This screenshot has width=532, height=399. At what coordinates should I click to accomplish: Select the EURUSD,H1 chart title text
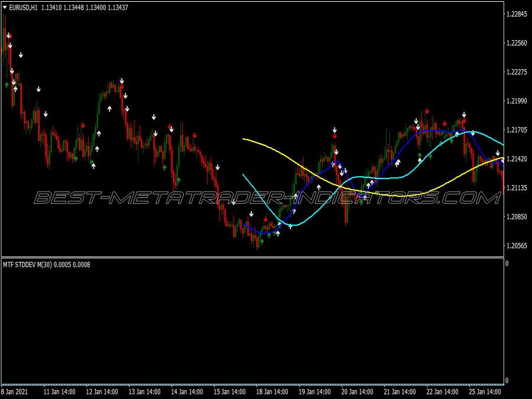pos(23,8)
